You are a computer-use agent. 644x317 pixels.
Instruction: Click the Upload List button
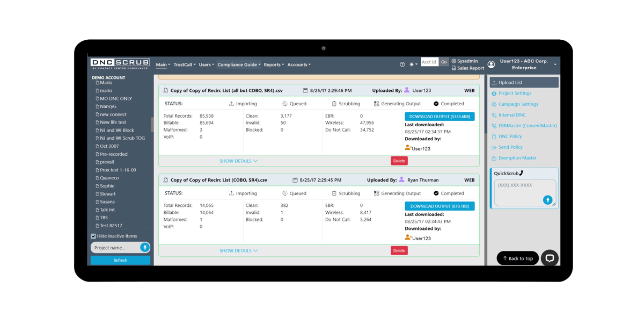(x=524, y=83)
